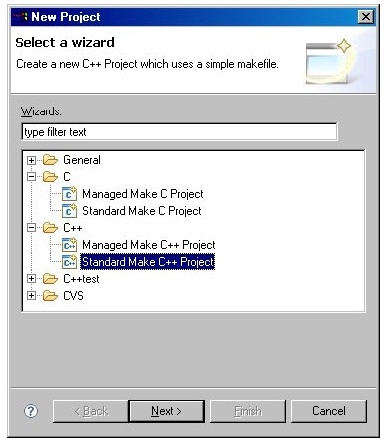
Task: Collapse the C category node
Action: tap(31, 177)
